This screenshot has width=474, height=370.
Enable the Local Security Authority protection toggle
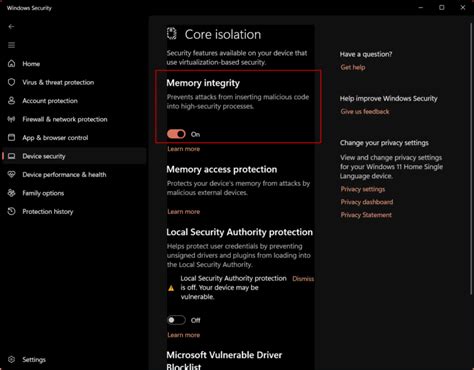(176, 320)
